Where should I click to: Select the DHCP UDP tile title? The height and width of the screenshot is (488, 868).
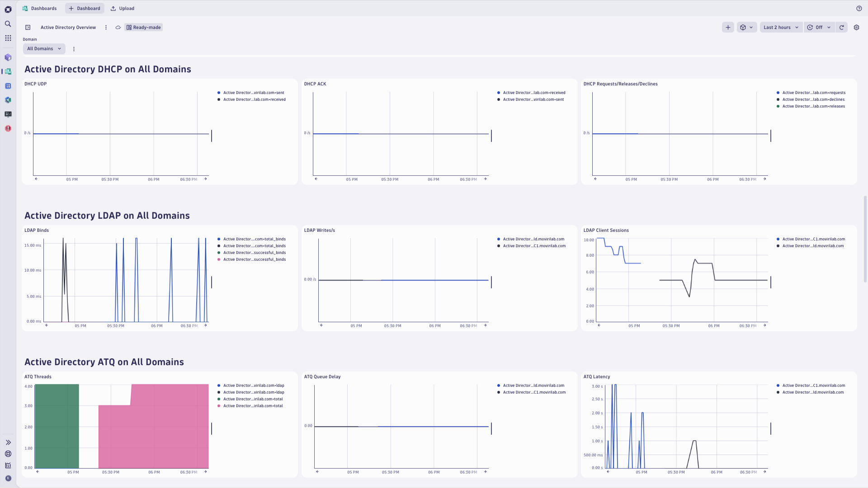(35, 84)
